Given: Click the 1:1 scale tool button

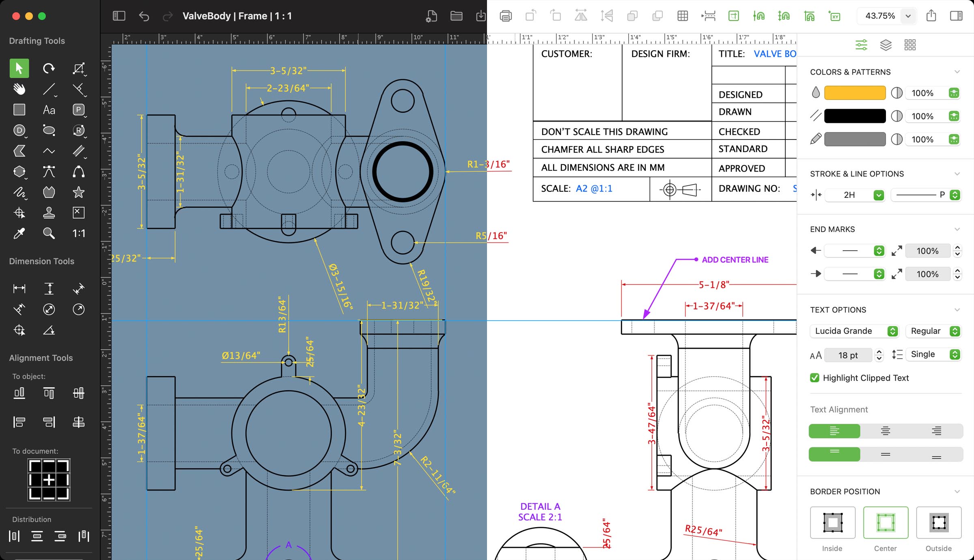Looking at the screenshot, I should coord(78,232).
